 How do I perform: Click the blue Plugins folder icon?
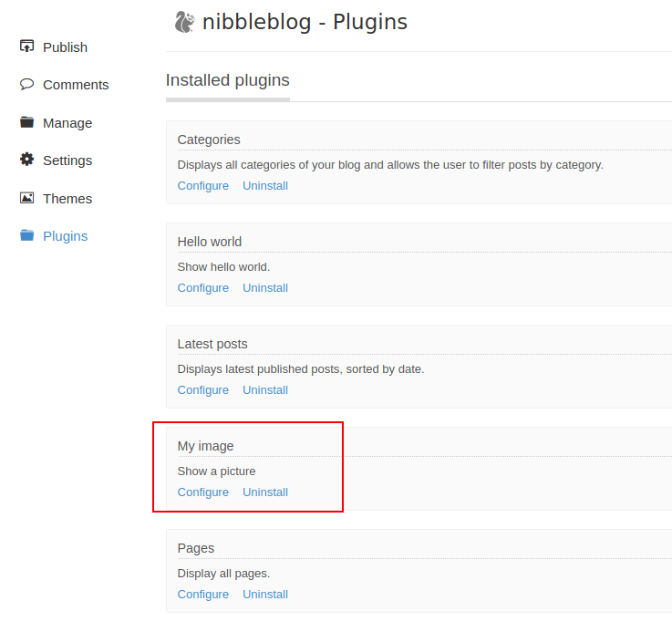click(x=26, y=235)
